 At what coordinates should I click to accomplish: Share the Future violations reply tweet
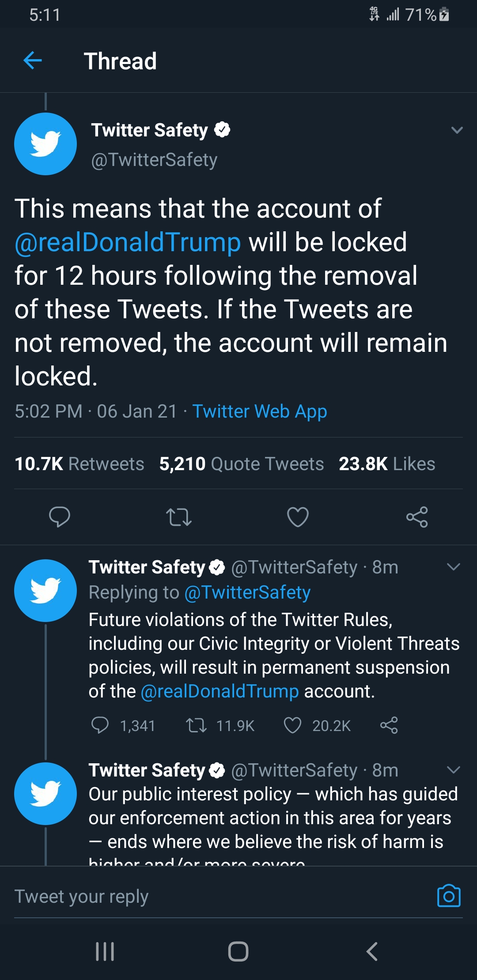[x=389, y=725]
